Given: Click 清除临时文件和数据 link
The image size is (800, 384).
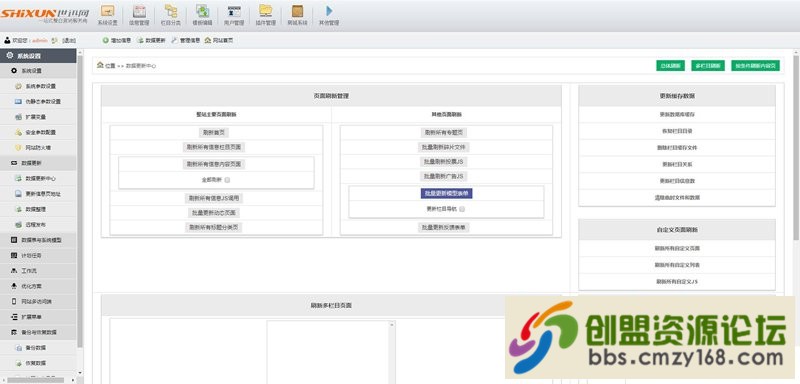Looking at the screenshot, I should click(677, 197).
